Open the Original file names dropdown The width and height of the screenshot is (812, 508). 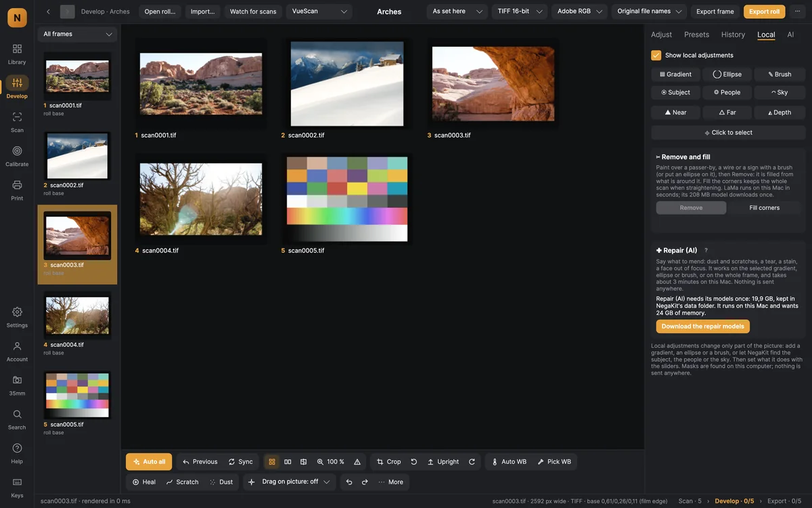tap(650, 12)
